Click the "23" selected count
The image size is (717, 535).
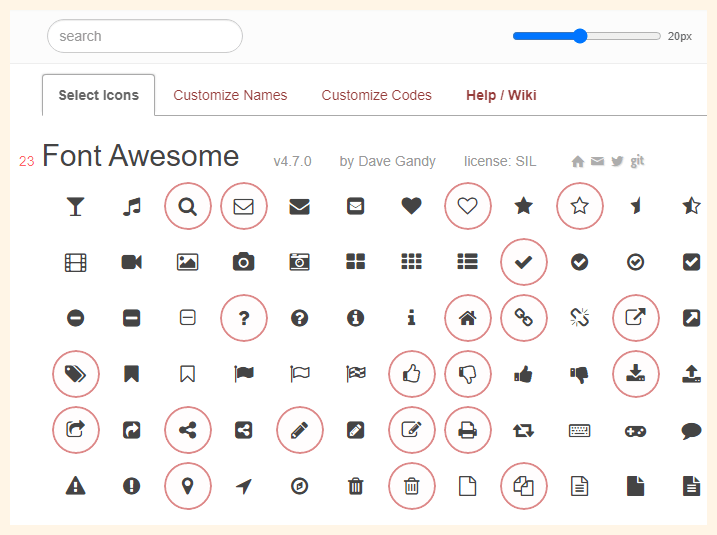tap(27, 161)
